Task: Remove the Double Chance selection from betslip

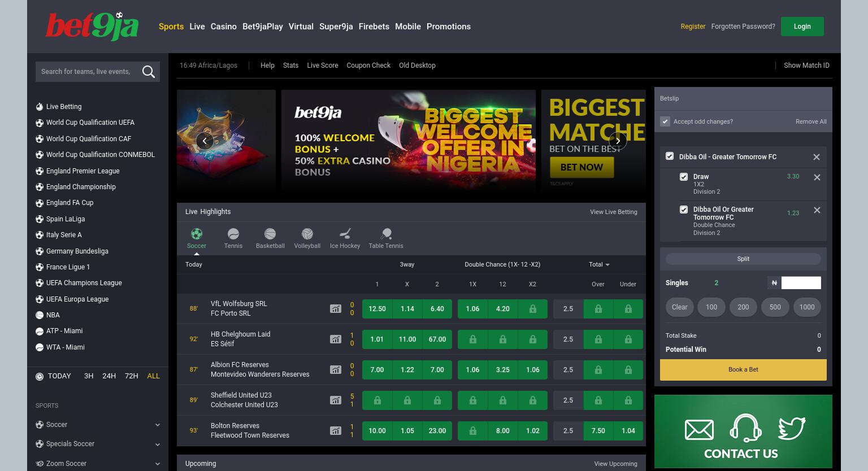Action: tap(817, 210)
